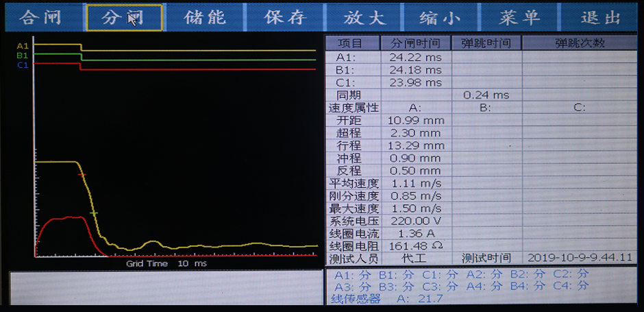644x312 pixels.
Task: Click the Grid Time 10 ms label
Action: point(166,263)
